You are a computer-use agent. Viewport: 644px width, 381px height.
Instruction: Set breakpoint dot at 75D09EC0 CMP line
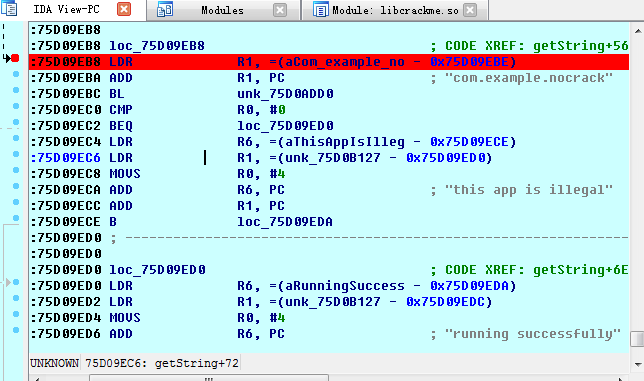point(16,106)
